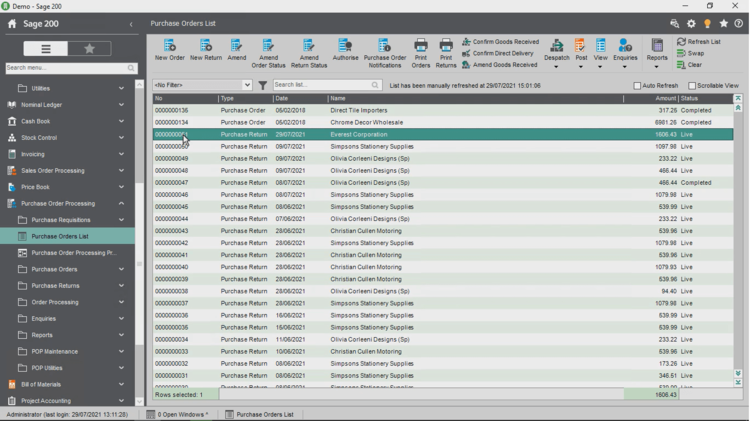Open Purchase Order Processing Pr... item
The width and height of the screenshot is (750, 421).
(x=67, y=253)
